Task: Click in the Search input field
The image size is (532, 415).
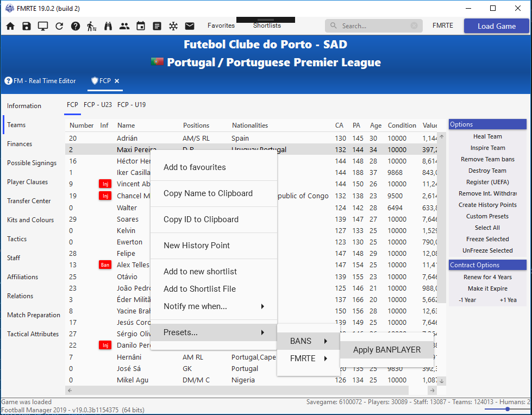Action: (x=373, y=26)
